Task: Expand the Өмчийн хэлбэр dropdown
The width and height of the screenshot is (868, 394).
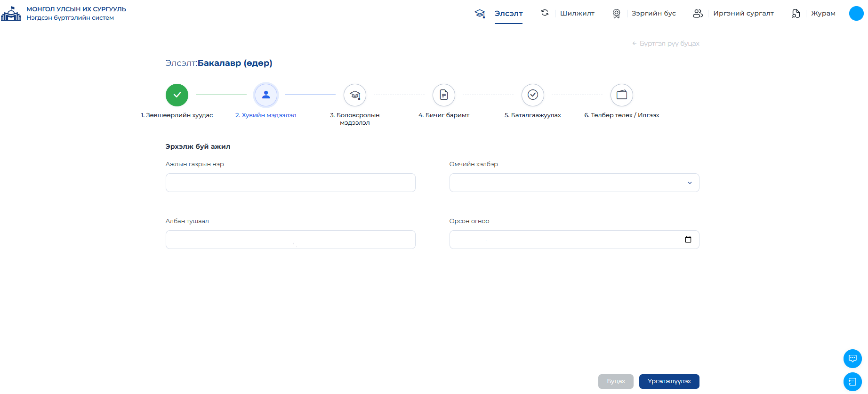Action: click(x=574, y=183)
